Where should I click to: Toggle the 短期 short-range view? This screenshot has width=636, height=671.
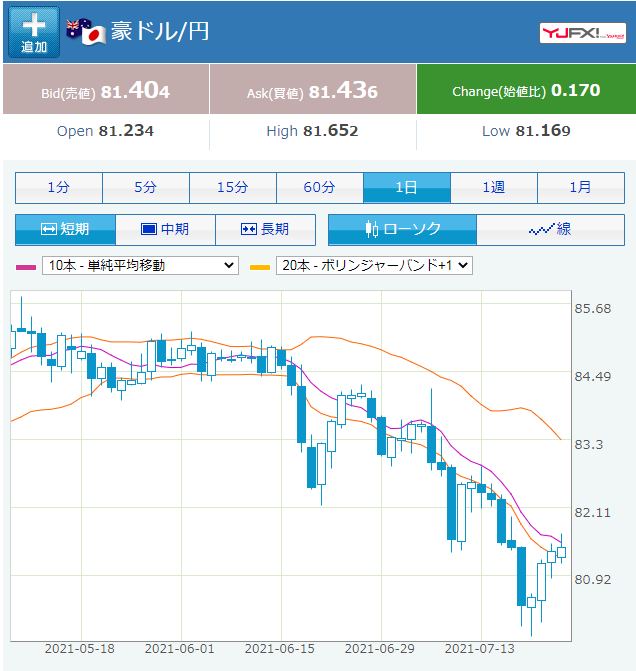click(65, 230)
